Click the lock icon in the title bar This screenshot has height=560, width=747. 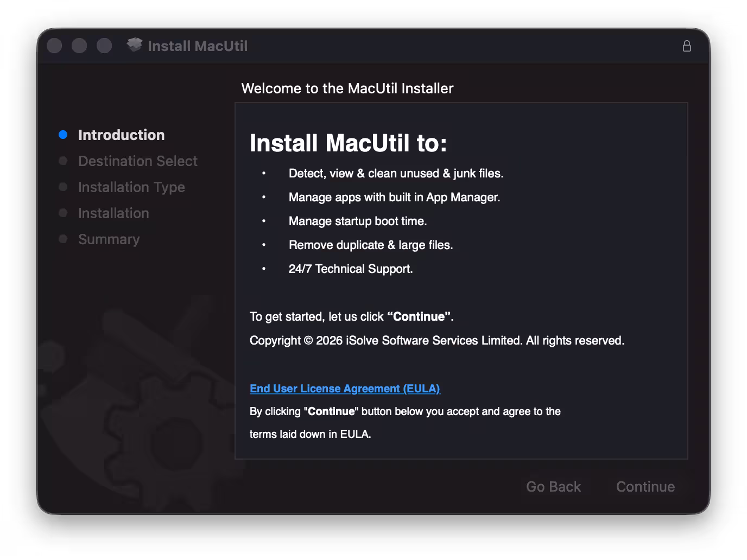point(687,46)
